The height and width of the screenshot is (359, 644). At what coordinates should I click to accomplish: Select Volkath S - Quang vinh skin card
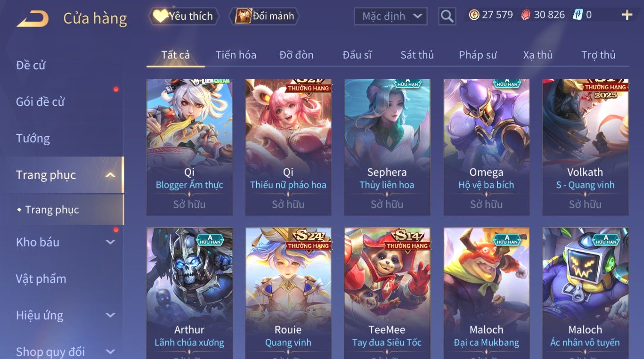coord(585,147)
